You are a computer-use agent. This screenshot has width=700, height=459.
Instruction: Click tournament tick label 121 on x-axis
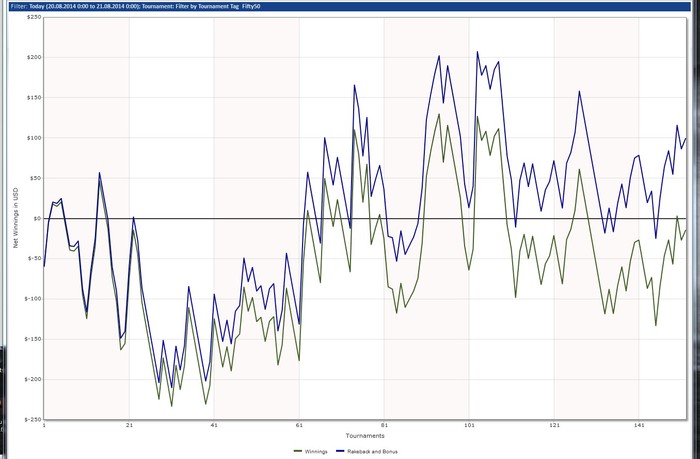(554, 425)
